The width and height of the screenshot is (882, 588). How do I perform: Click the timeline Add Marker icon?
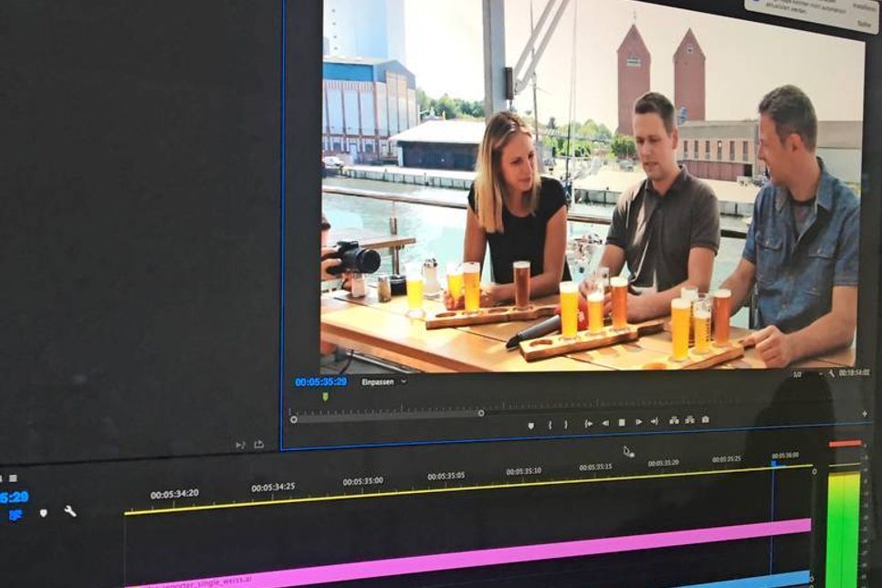tap(43, 513)
